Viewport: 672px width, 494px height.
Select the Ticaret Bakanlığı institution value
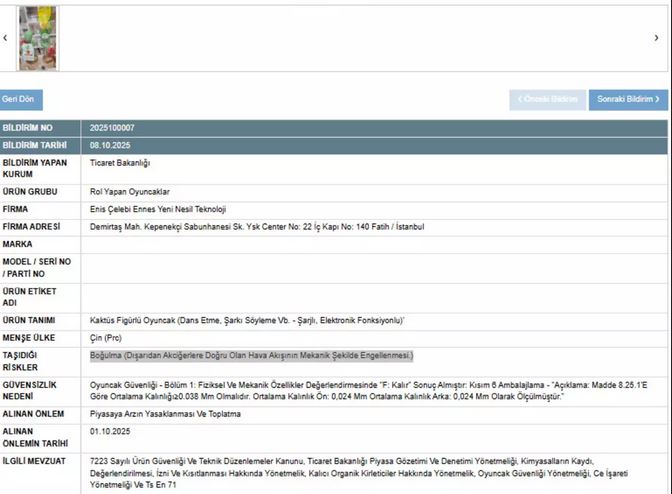pyautogui.click(x=120, y=162)
